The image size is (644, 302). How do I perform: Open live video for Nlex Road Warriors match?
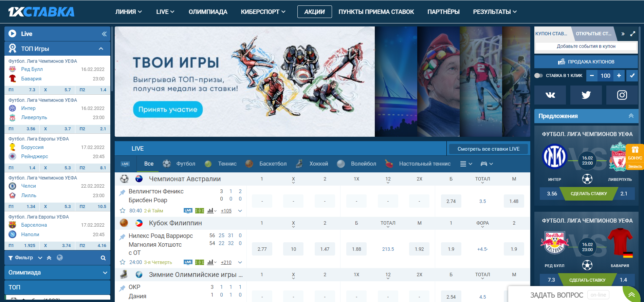point(188,262)
